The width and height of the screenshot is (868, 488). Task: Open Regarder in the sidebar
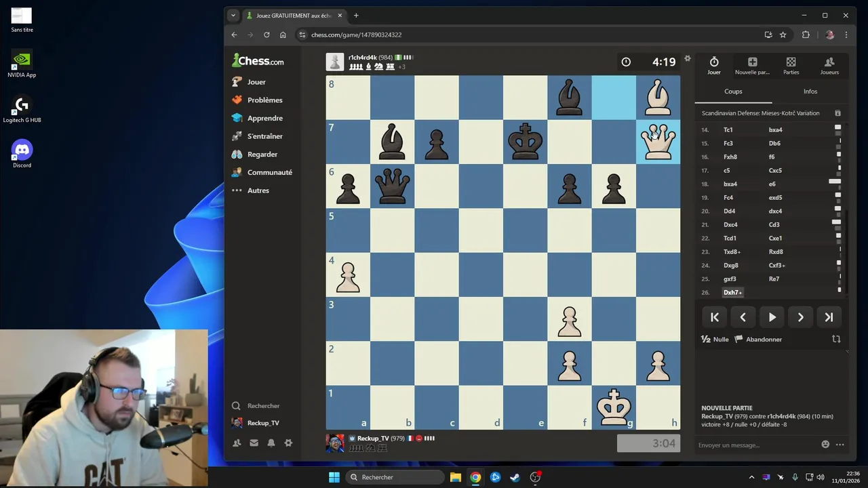coord(254,155)
